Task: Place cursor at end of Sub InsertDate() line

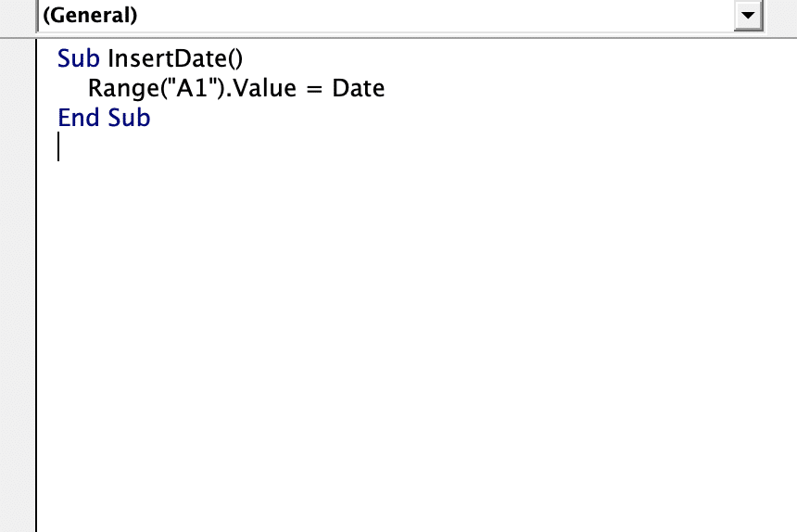Action: click(x=245, y=59)
